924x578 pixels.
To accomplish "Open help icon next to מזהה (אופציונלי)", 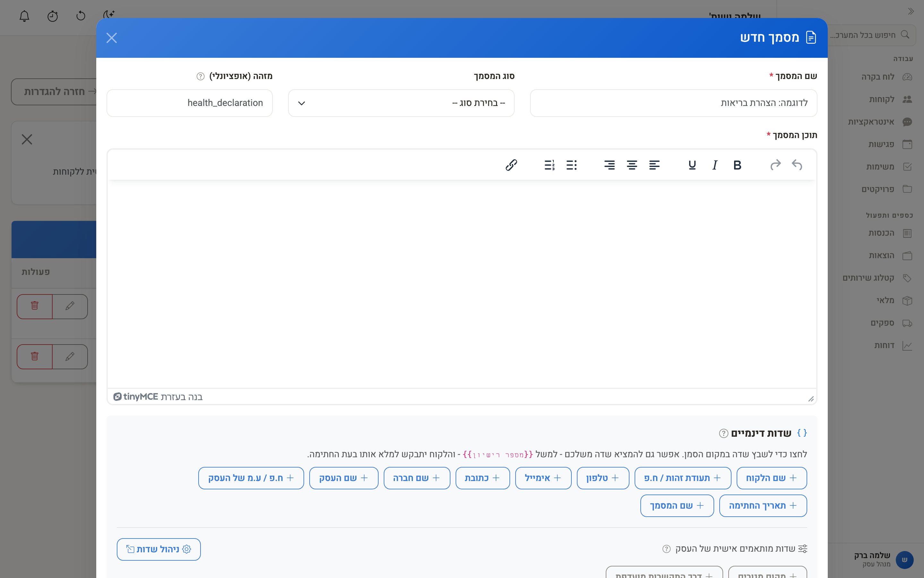I will 201,76.
